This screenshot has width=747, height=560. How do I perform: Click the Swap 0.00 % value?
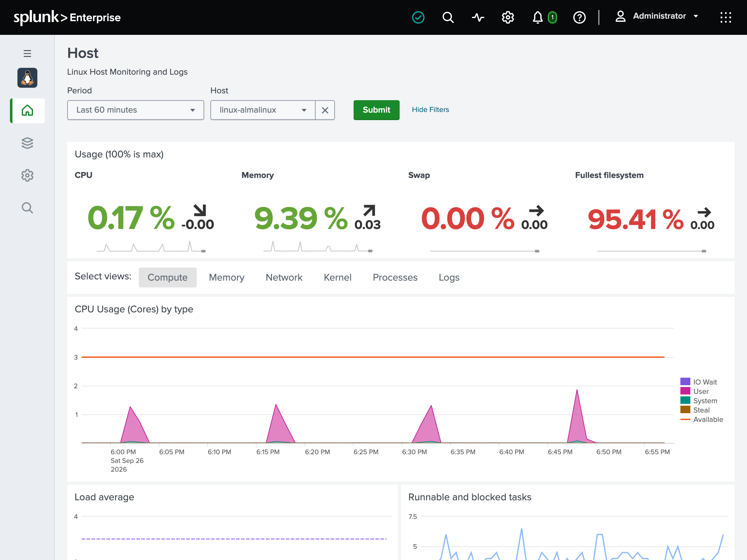[468, 218]
